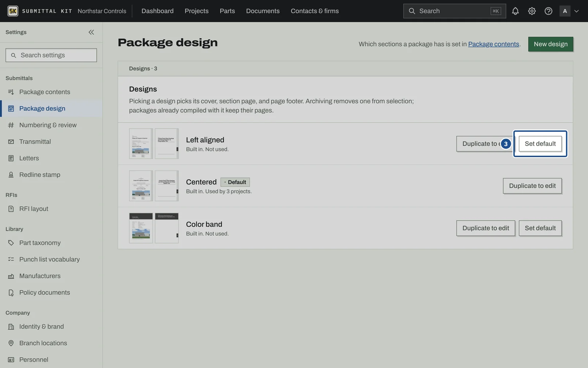The height and width of the screenshot is (368, 588).
Task: Select Package design in sidebar
Action: 51,109
